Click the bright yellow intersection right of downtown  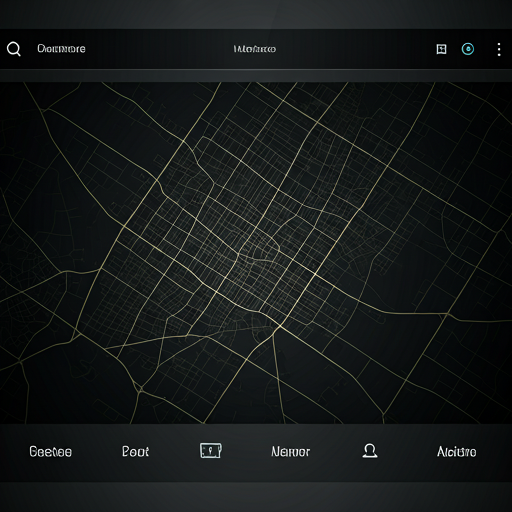pos(315,274)
